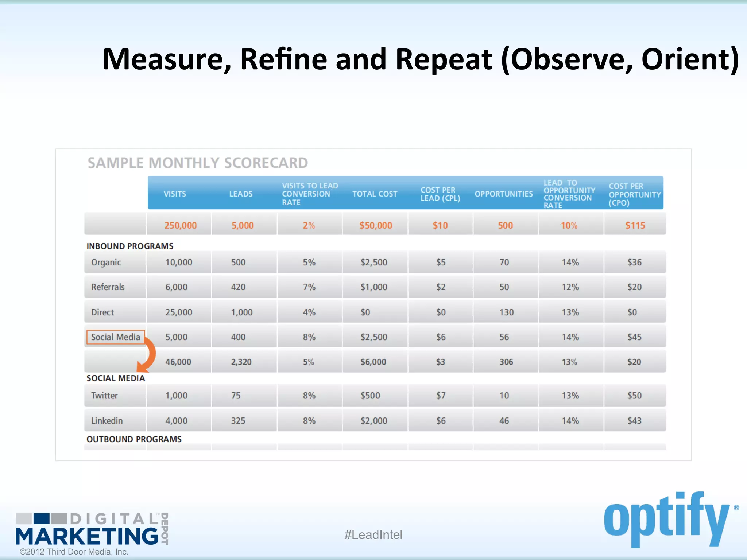Select the Visits to Lead Conversion Rate header
The width and height of the screenshot is (747, 560).
click(x=310, y=194)
